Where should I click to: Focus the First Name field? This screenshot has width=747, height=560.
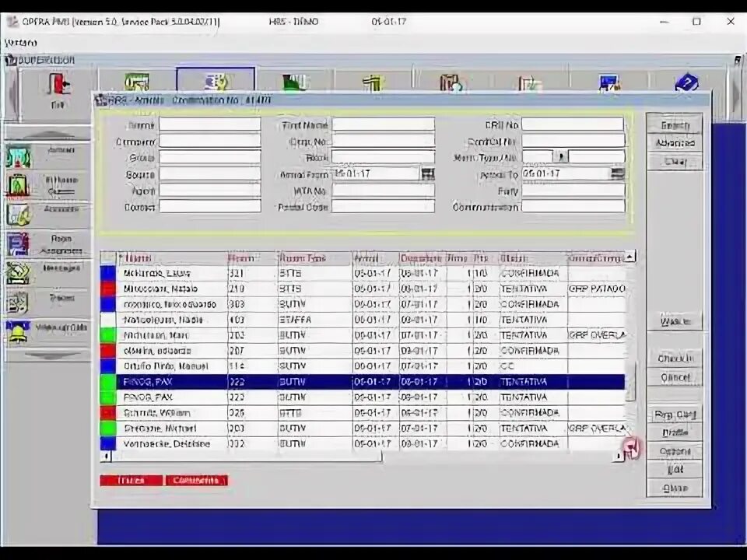[x=383, y=124]
